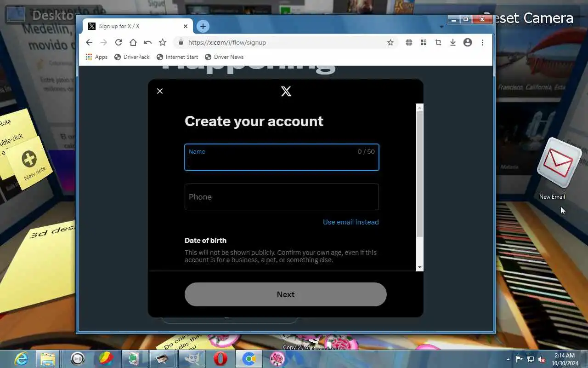588x368 pixels.
Task: Open a new browser tab
Action: (203, 26)
